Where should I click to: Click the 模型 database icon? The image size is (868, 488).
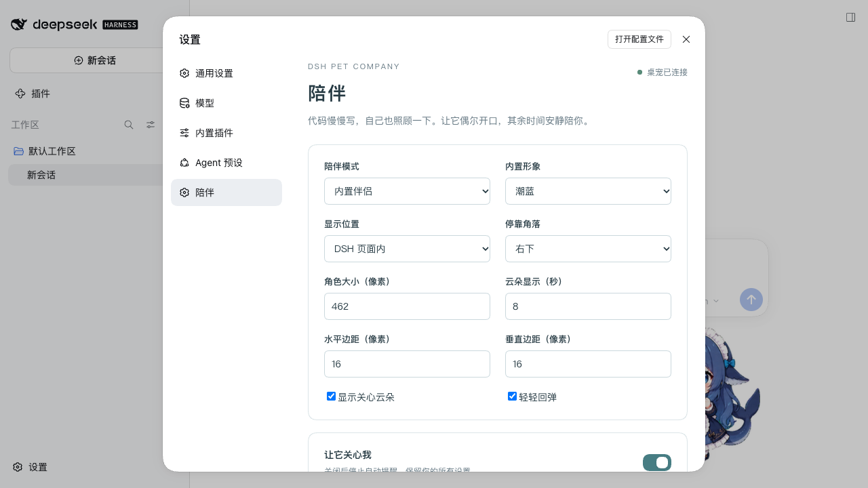coord(184,103)
